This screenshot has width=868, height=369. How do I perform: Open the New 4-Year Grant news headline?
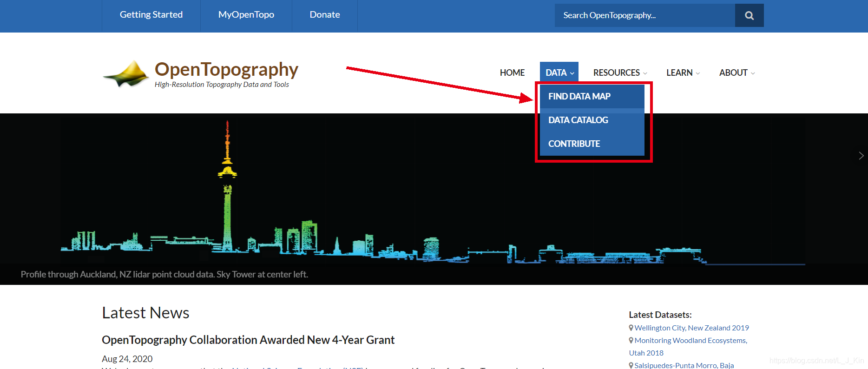pos(248,340)
